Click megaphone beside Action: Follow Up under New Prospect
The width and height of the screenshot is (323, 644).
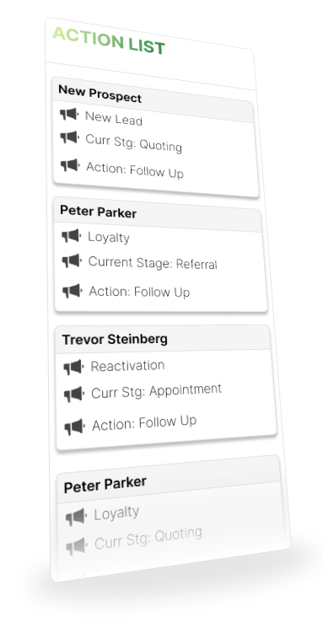pyautogui.click(x=70, y=165)
